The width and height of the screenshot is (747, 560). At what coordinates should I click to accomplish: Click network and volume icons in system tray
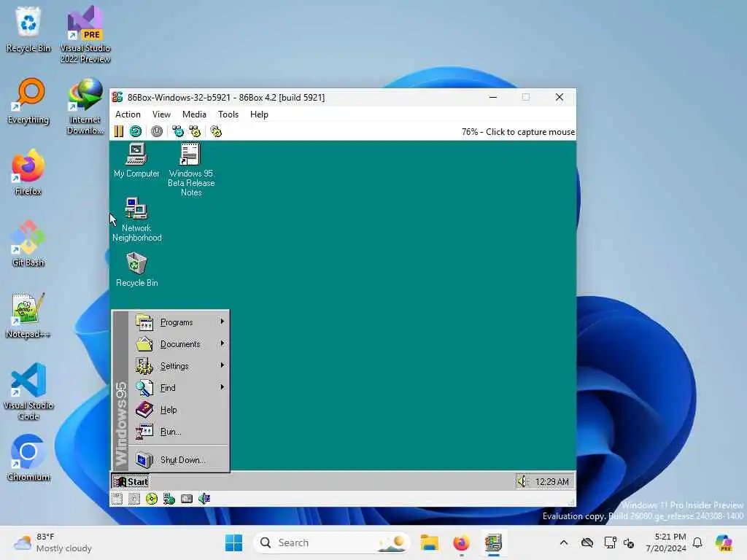click(619, 542)
